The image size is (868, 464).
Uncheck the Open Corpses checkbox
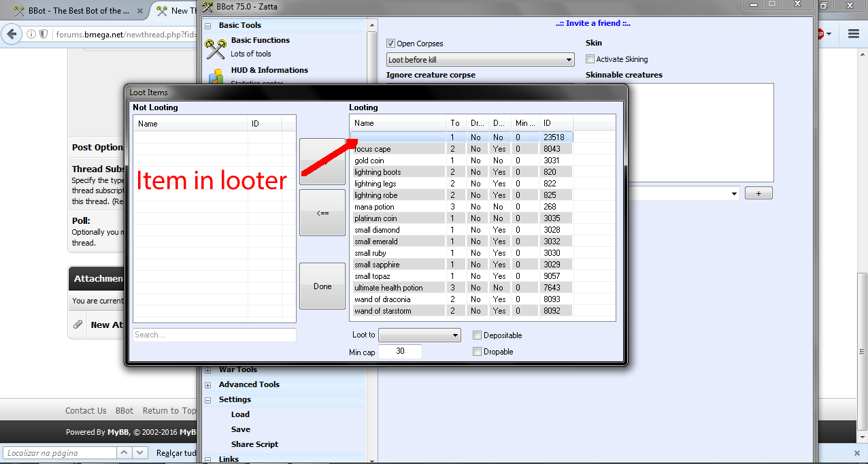[391, 44]
